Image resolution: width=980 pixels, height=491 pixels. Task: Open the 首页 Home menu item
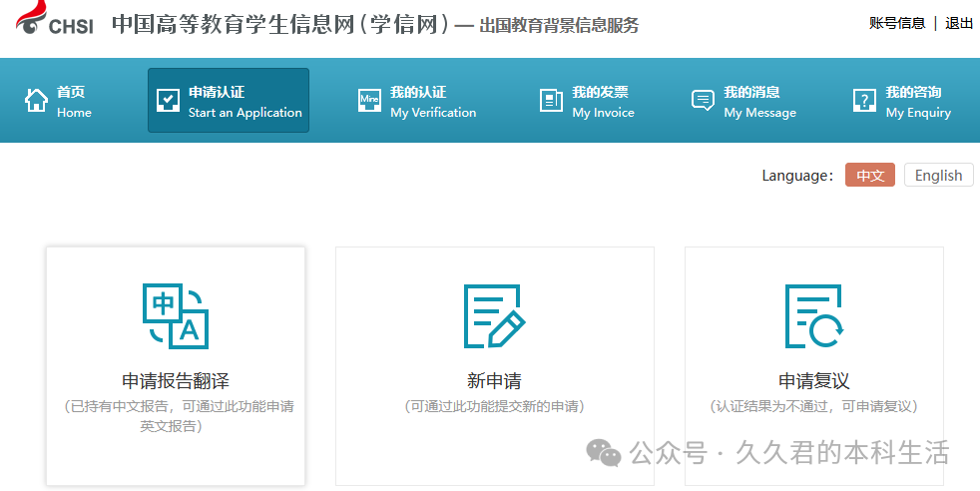coord(58,101)
